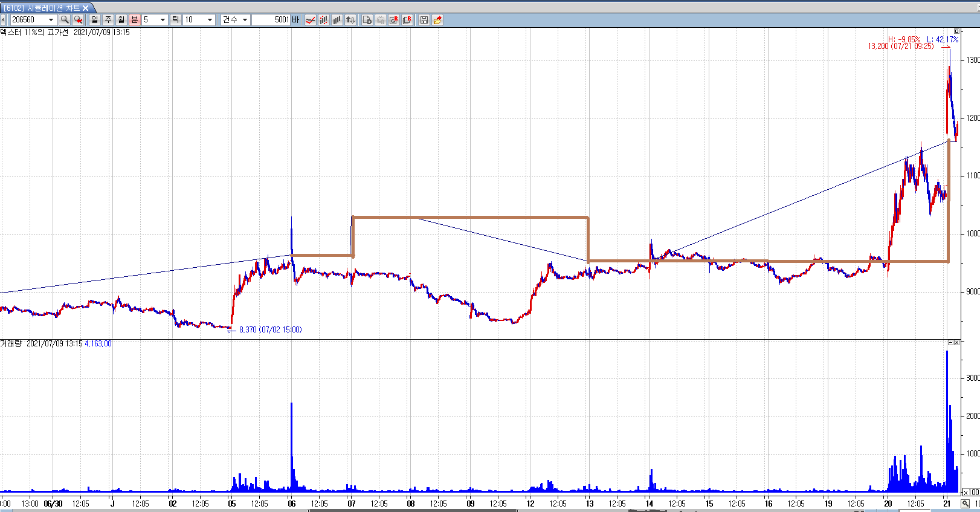Screen dimensions: 980x512
Task: Click the folder with arrow icon
Action: tap(437, 20)
